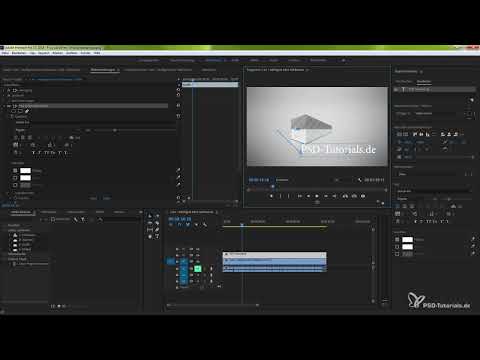
Task: Select the ellipse mask tool under Text effect
Action: 14,111
